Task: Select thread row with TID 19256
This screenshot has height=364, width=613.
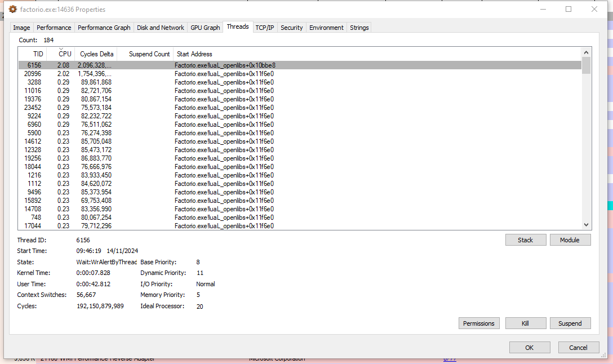Action: pos(300,158)
